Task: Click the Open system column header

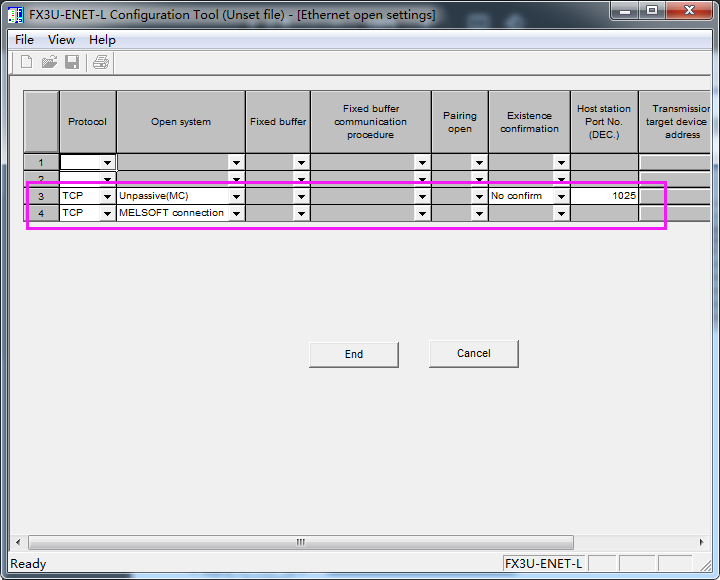Action: 181,122
